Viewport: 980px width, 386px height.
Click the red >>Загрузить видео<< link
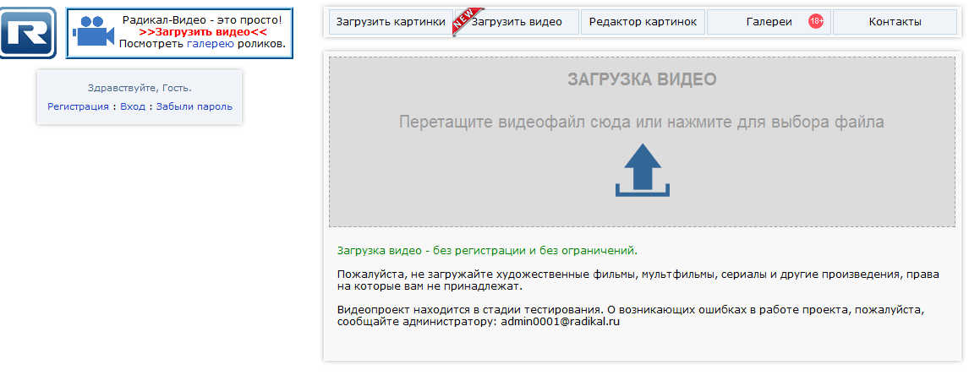(x=203, y=31)
